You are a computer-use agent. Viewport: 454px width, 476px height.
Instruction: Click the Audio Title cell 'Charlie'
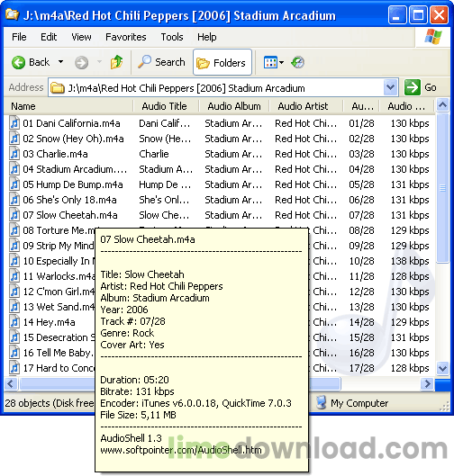[x=154, y=154]
